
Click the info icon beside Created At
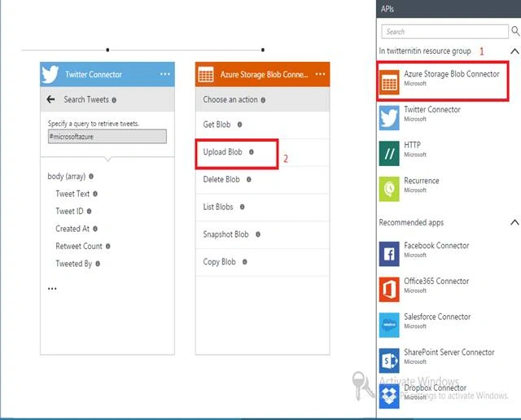coord(95,229)
